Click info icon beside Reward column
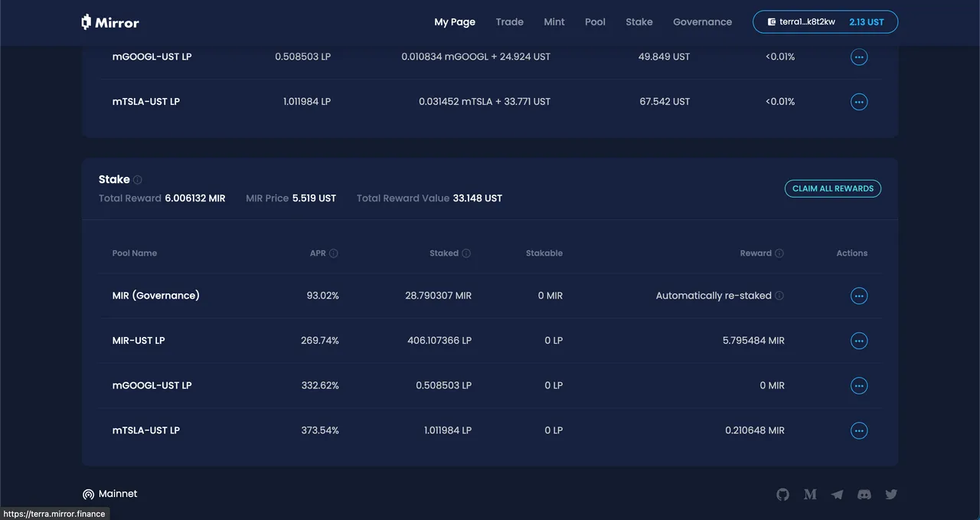This screenshot has height=520, width=980. click(779, 253)
